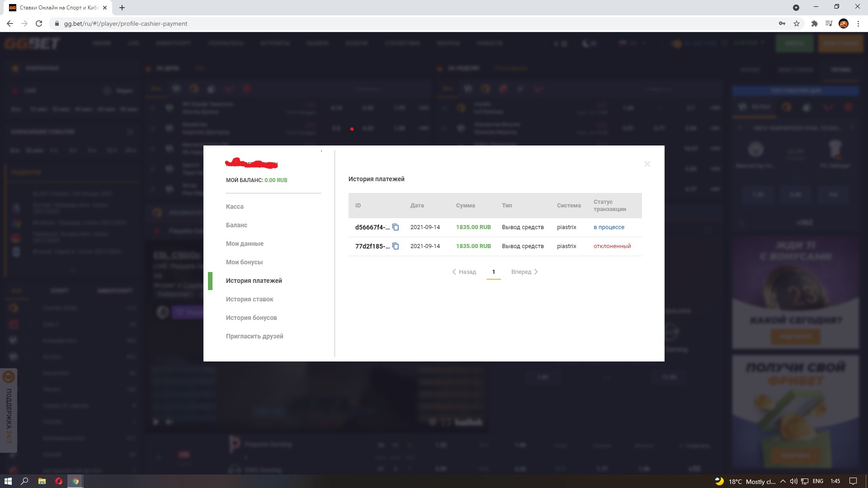
Task: Open saved passwords key icon
Action: pyautogui.click(x=782, y=23)
